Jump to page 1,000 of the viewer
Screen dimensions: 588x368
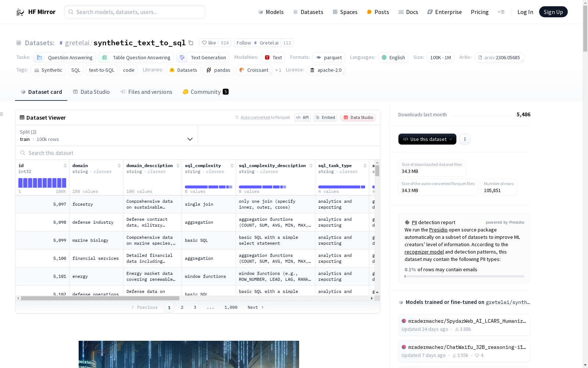[231, 307]
